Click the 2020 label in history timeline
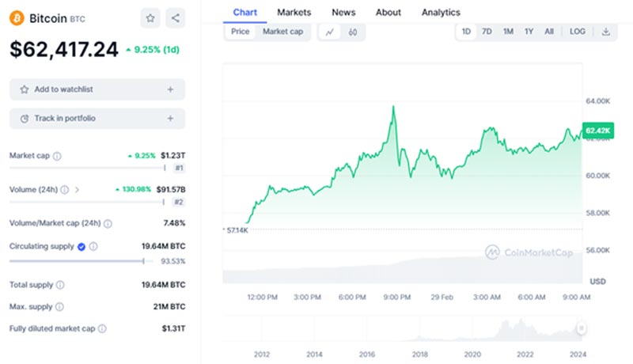 472,355
